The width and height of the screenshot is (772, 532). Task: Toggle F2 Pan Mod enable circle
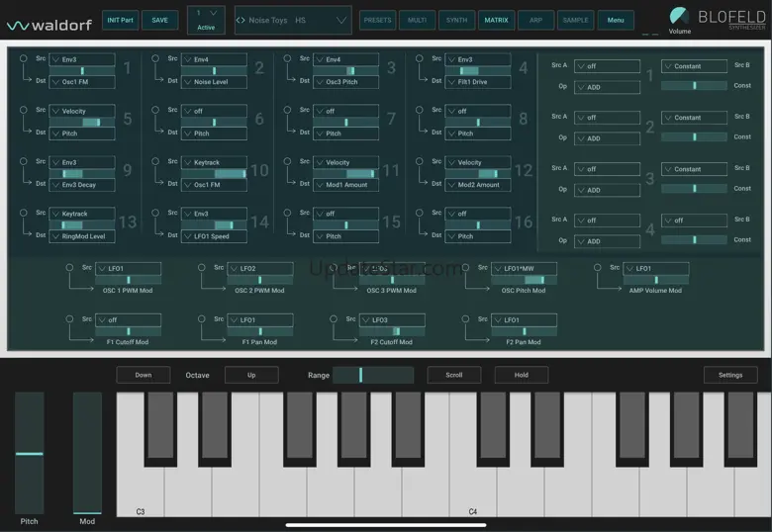tap(465, 318)
